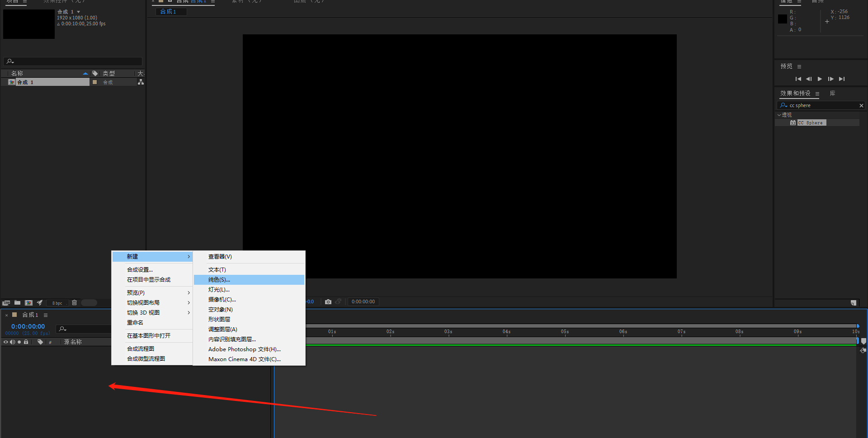868x438 pixels.
Task: Click the rocket project settings icon
Action: click(40, 303)
